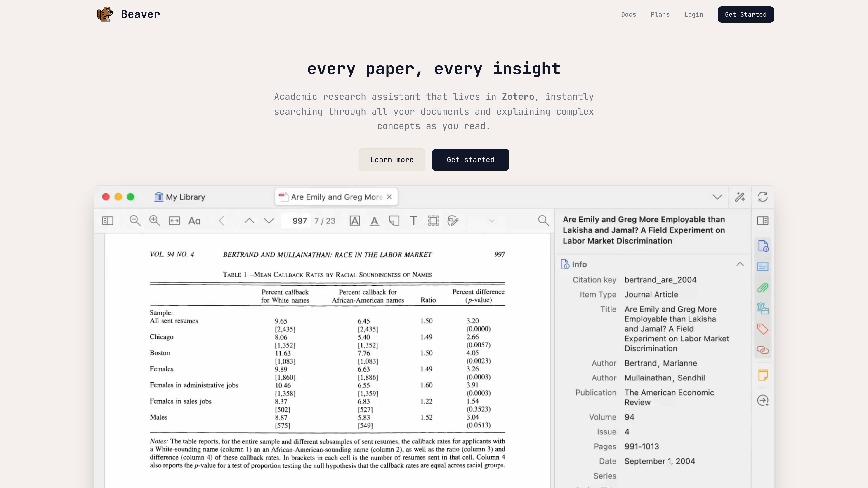The width and height of the screenshot is (868, 488).
Task: Click author Bertrand, Marianne field
Action: (661, 363)
